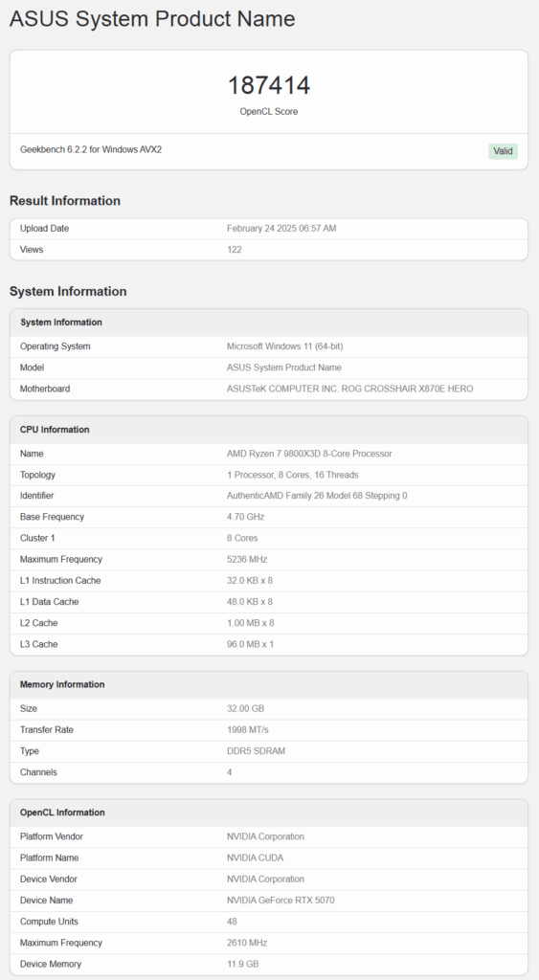Click the OpenCL Information table header

269,813
